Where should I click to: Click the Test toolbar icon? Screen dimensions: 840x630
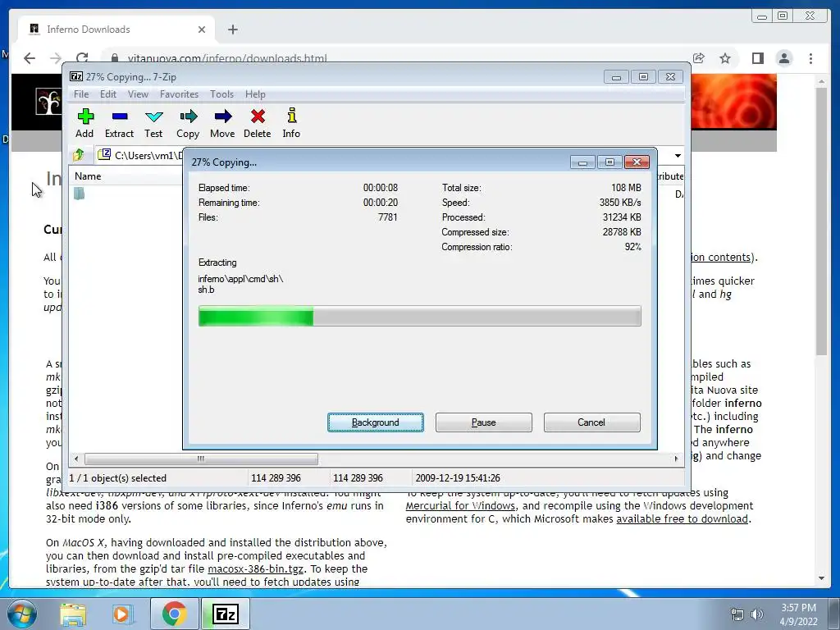(153, 123)
